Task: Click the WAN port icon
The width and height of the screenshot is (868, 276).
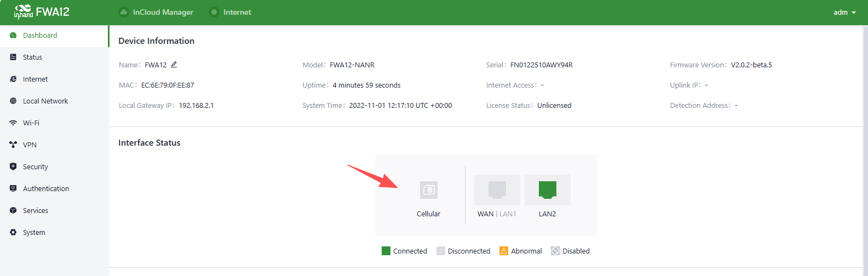Action: click(x=497, y=190)
